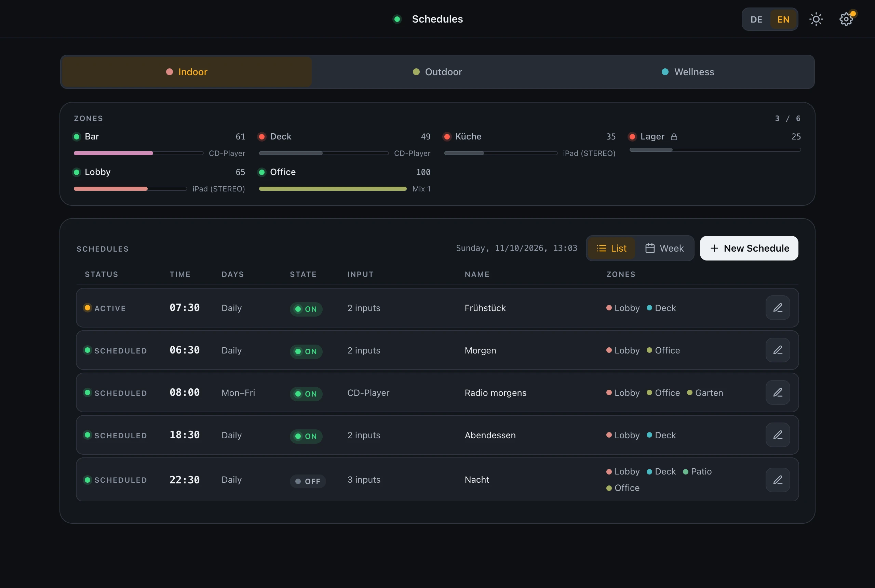Screen dimensions: 875x588
Task: Select the Indoor tab
Action: pos(187,72)
